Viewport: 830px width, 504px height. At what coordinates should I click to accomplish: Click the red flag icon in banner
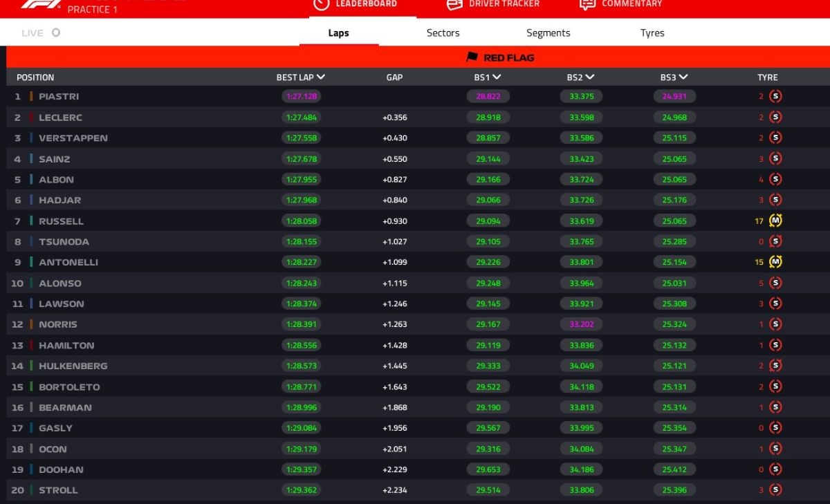click(x=472, y=57)
